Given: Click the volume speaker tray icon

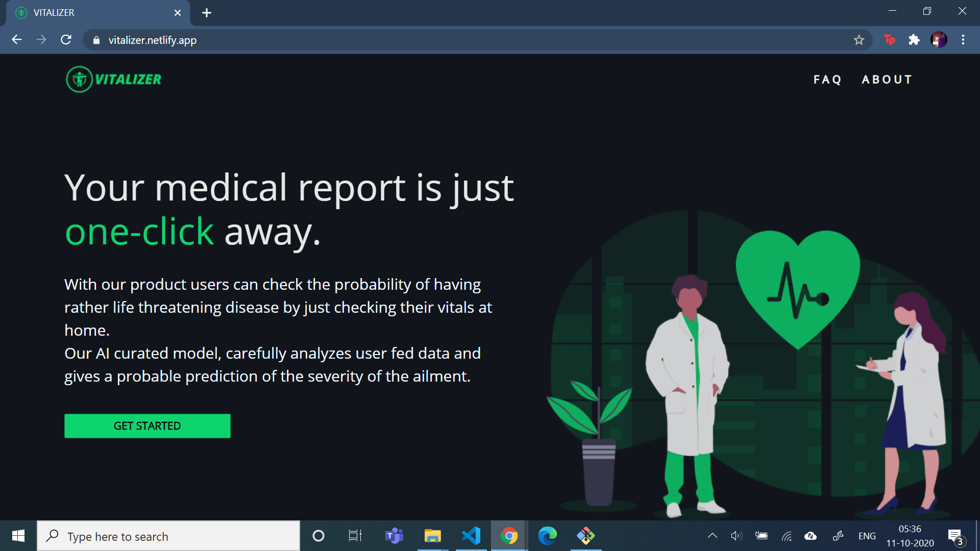Looking at the screenshot, I should (736, 536).
